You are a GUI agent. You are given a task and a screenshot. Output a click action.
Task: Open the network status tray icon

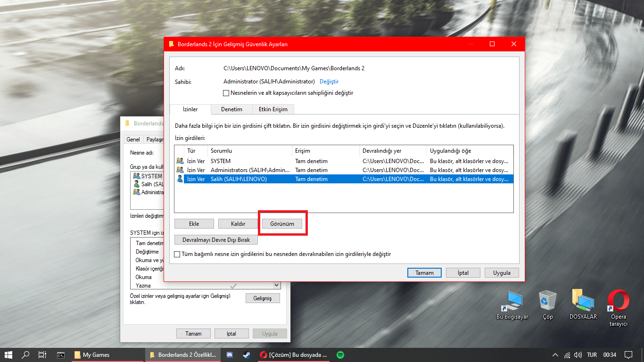tap(567, 355)
